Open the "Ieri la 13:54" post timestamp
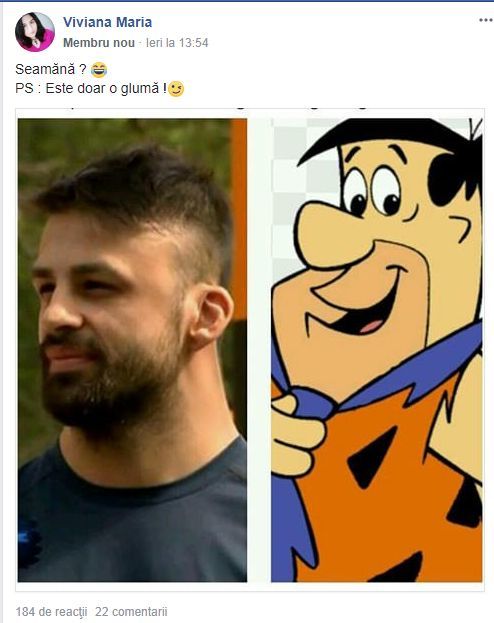Viewport: 494px width, 623px height. [x=177, y=43]
